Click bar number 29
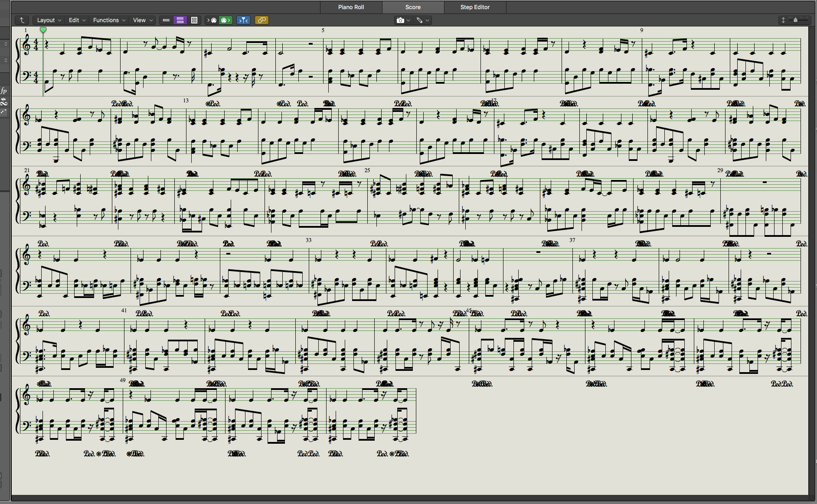Screen dimensions: 817x504 (720, 170)
